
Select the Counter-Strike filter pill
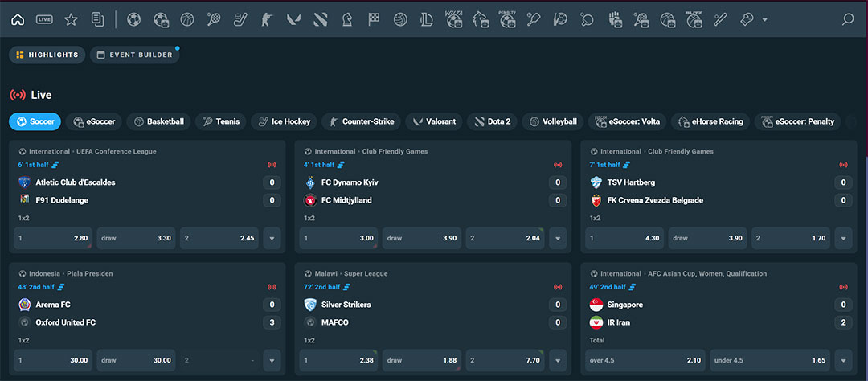click(x=361, y=121)
